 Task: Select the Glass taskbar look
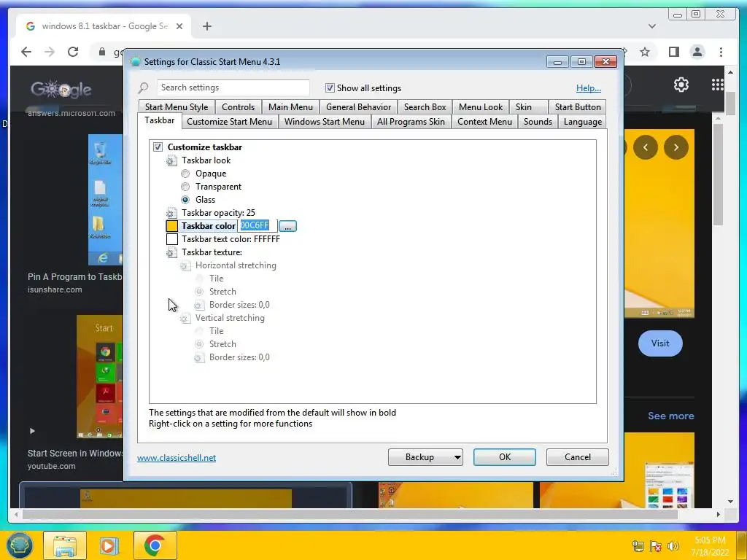tap(185, 200)
